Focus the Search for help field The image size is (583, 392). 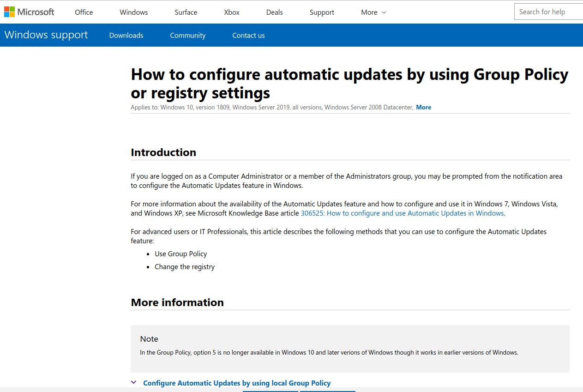pos(548,12)
